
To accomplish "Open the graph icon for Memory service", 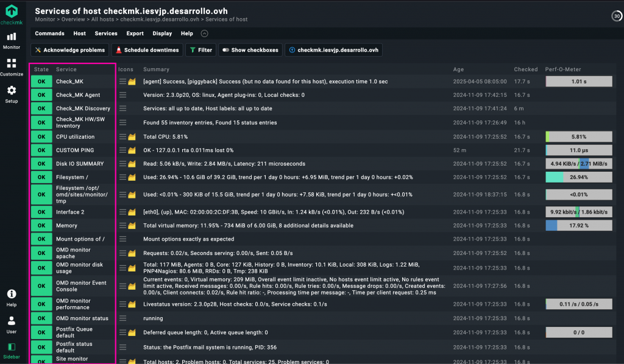I will pos(132,225).
